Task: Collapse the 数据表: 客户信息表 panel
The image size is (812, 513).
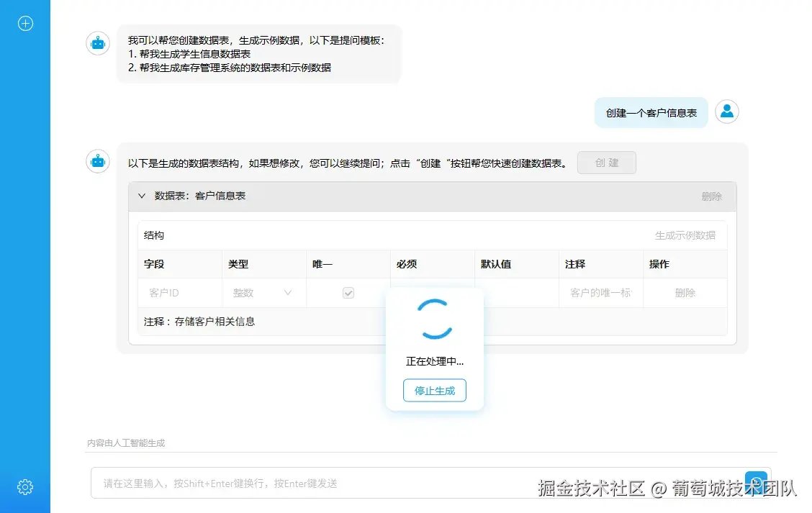Action: click(x=141, y=196)
